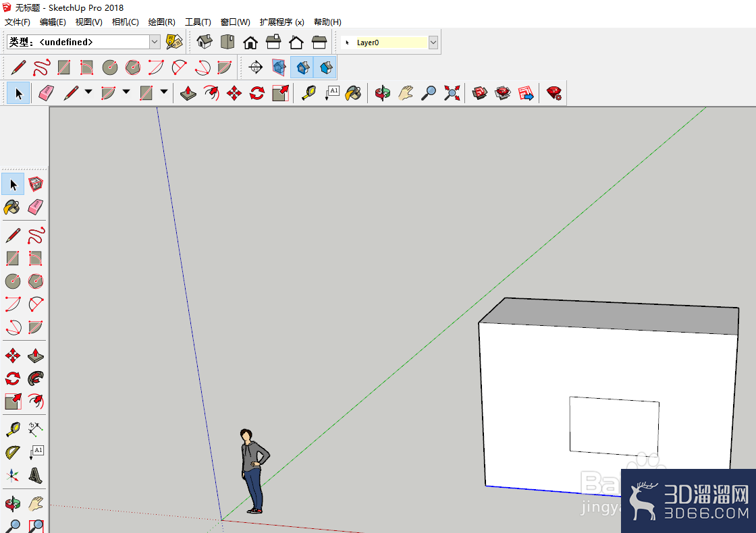Toggle Display Section Fill
Viewport: 756px width, 533px height.
(x=325, y=67)
